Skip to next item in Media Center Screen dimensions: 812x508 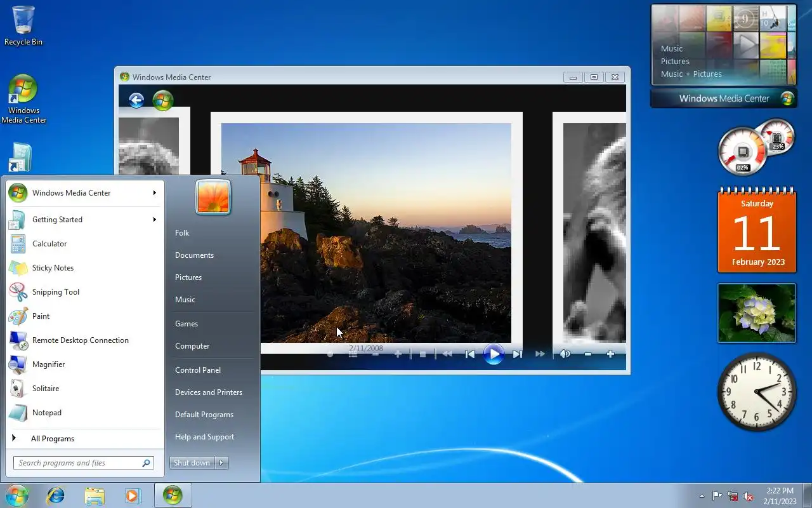click(x=517, y=354)
